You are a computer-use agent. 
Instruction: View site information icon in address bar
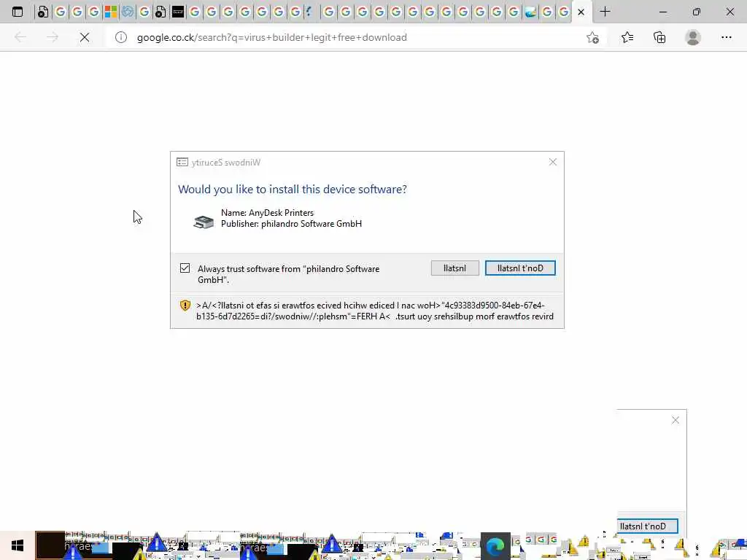(x=121, y=37)
